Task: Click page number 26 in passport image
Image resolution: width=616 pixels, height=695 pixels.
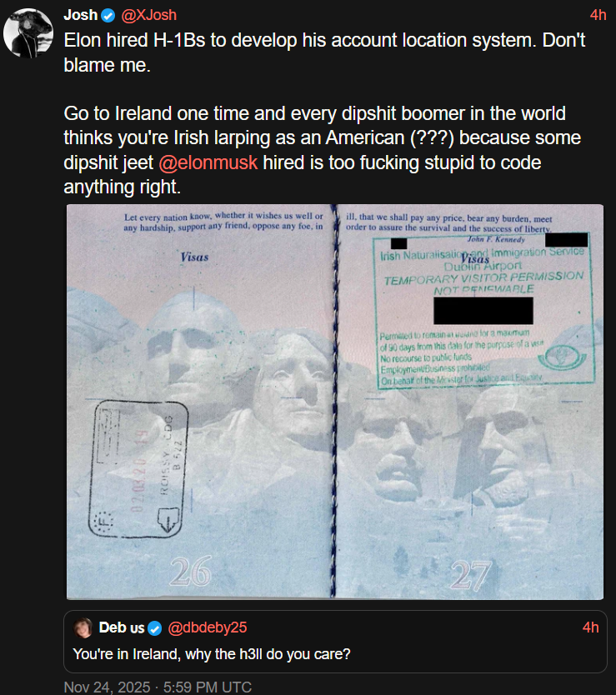Action: tap(190, 571)
